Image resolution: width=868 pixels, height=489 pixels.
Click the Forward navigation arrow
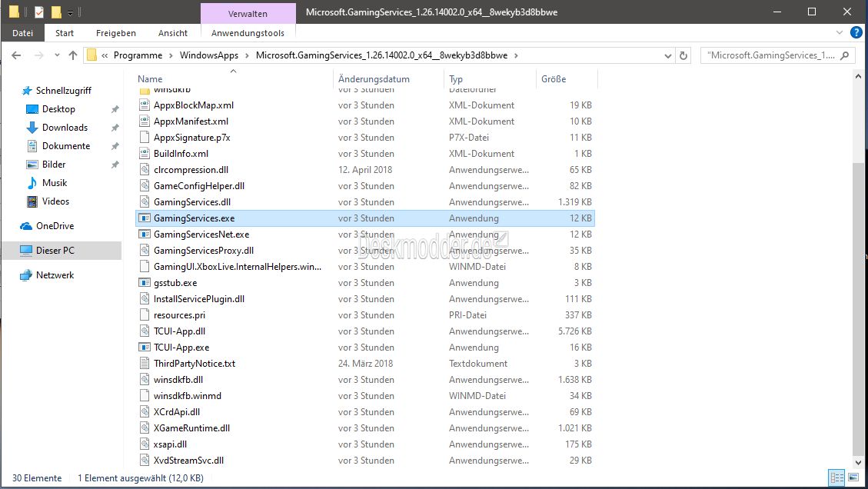click(38, 55)
